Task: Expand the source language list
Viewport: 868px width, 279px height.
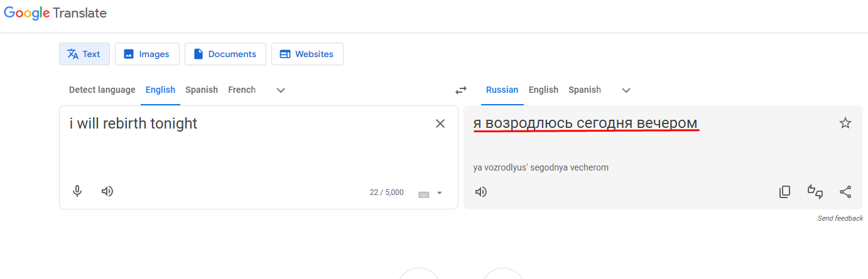Action: pyautogui.click(x=281, y=90)
